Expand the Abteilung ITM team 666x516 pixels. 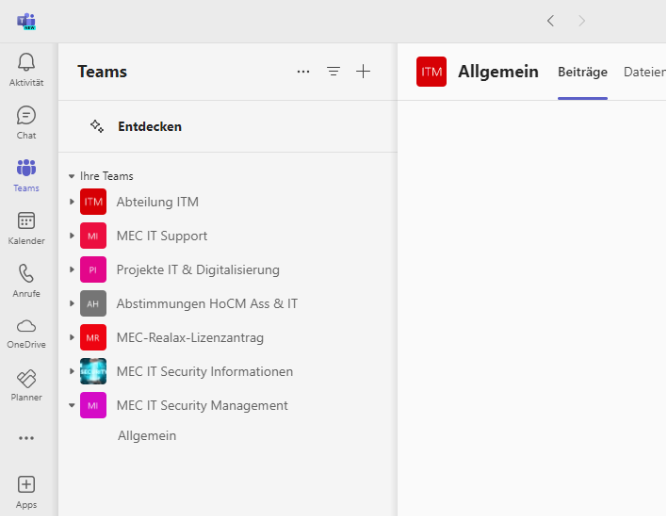pos(72,202)
